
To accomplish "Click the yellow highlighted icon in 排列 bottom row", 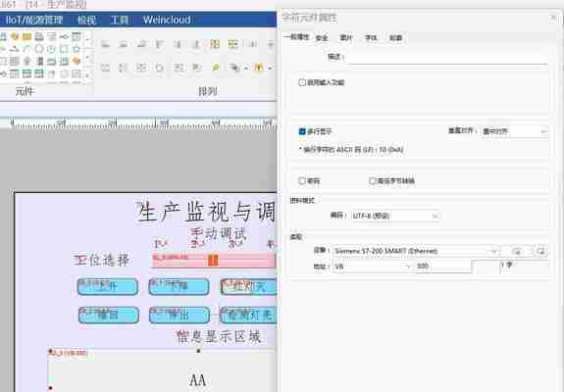I will coord(259,67).
